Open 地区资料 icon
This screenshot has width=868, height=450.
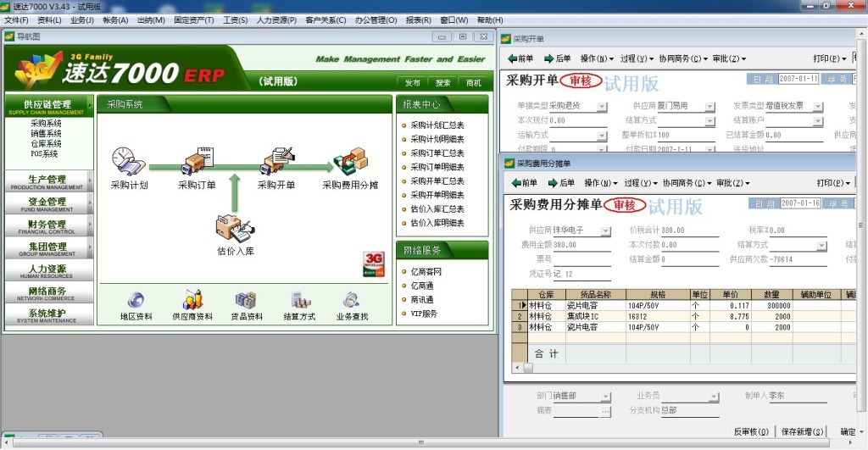136,301
